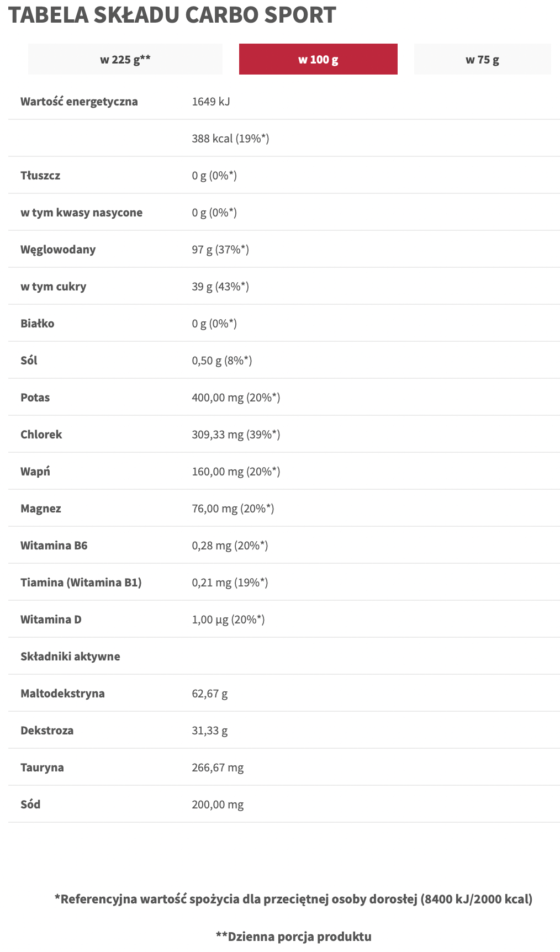The width and height of the screenshot is (560, 952).
Task: Select the "39 g (43%*)" sugar value
Action: [220, 287]
